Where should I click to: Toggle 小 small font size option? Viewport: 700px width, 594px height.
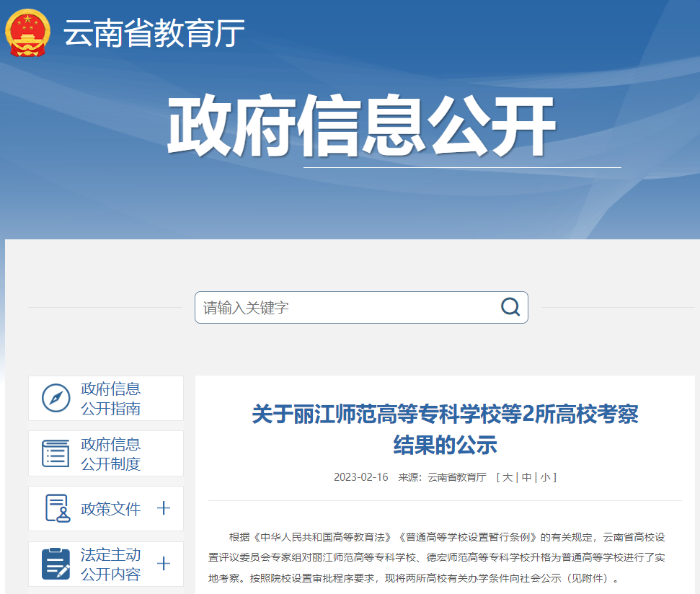(x=546, y=476)
